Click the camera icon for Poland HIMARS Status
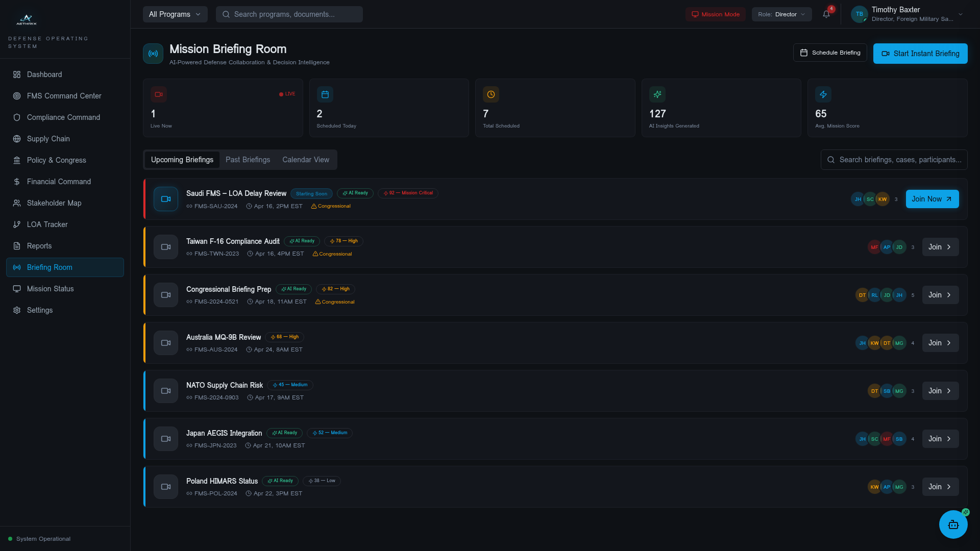Image resolution: width=980 pixels, height=551 pixels. pyautogui.click(x=166, y=487)
